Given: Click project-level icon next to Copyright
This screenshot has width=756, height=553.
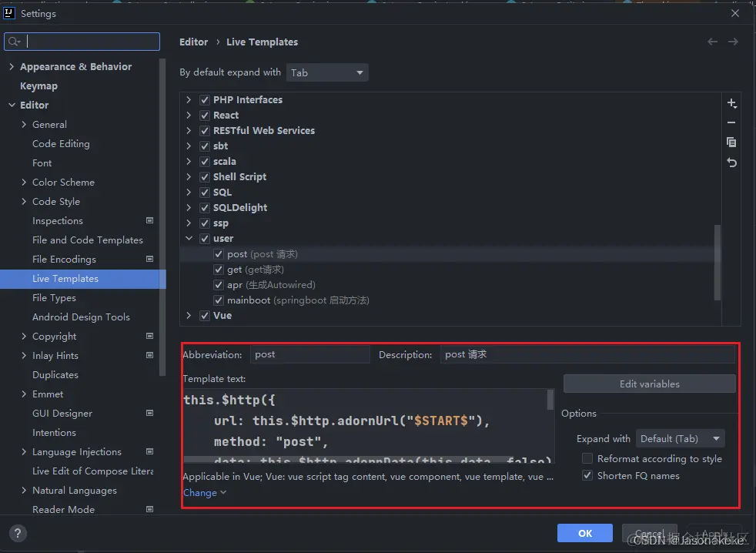Looking at the screenshot, I should [149, 336].
